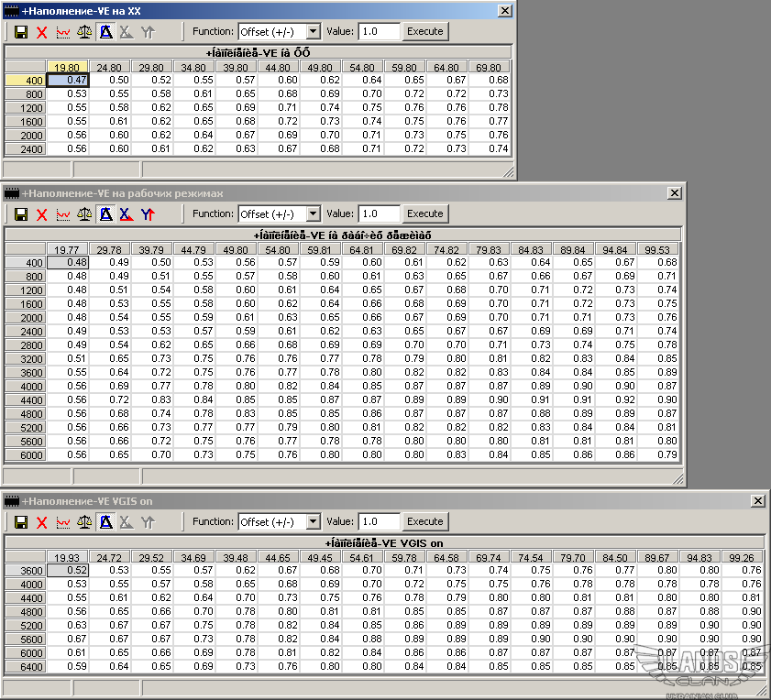The height and width of the screenshot is (700, 771).
Task: Open the graph view icon in the top window
Action: click(63, 32)
